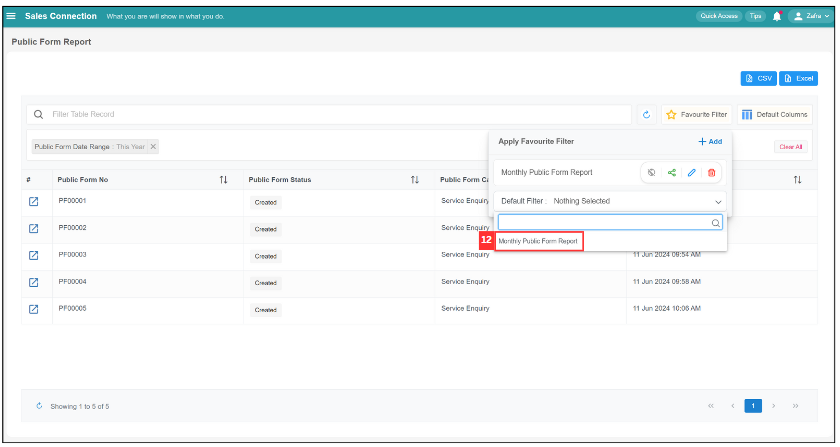Export the report as Excel
Screen dimensions: 840x447
point(798,78)
